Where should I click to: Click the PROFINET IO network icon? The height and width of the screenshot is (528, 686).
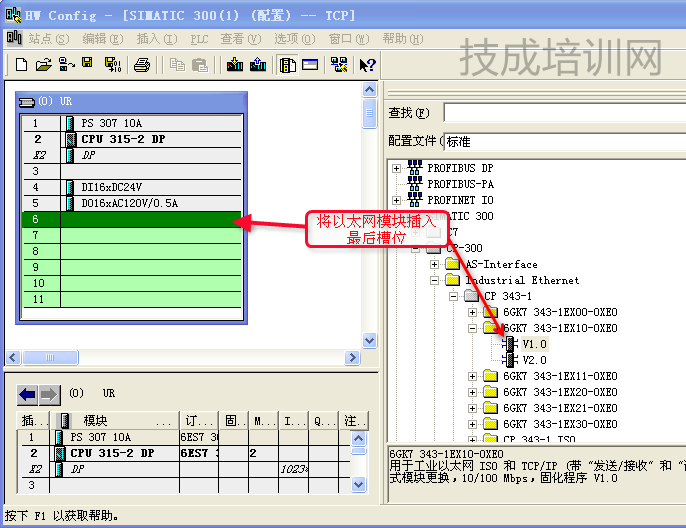tap(415, 199)
